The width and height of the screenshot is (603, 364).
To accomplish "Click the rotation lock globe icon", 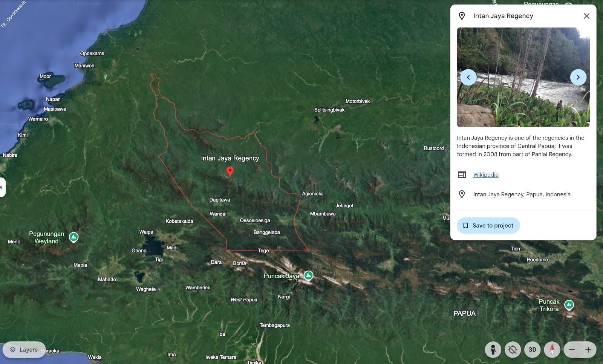I will click(513, 350).
